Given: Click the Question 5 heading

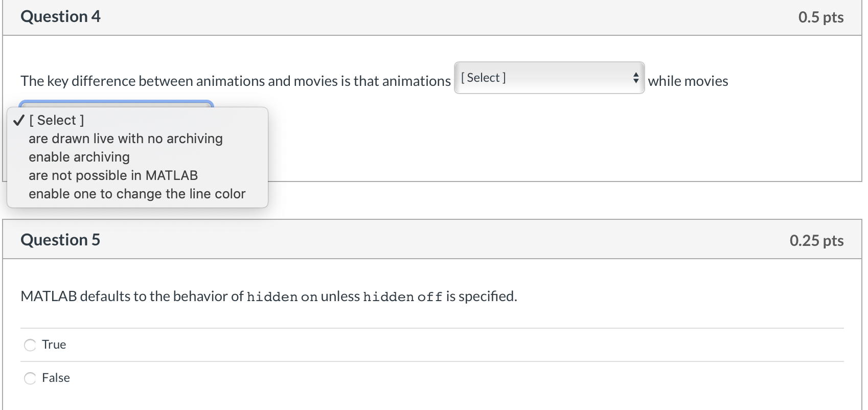Looking at the screenshot, I should click(60, 240).
